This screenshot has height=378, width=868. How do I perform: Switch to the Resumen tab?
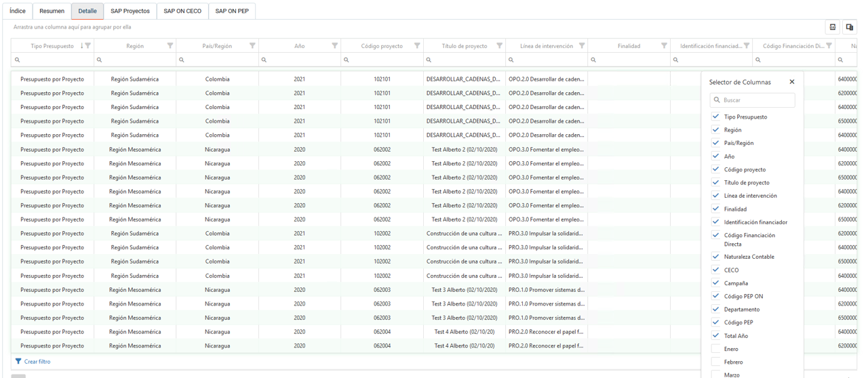click(52, 12)
